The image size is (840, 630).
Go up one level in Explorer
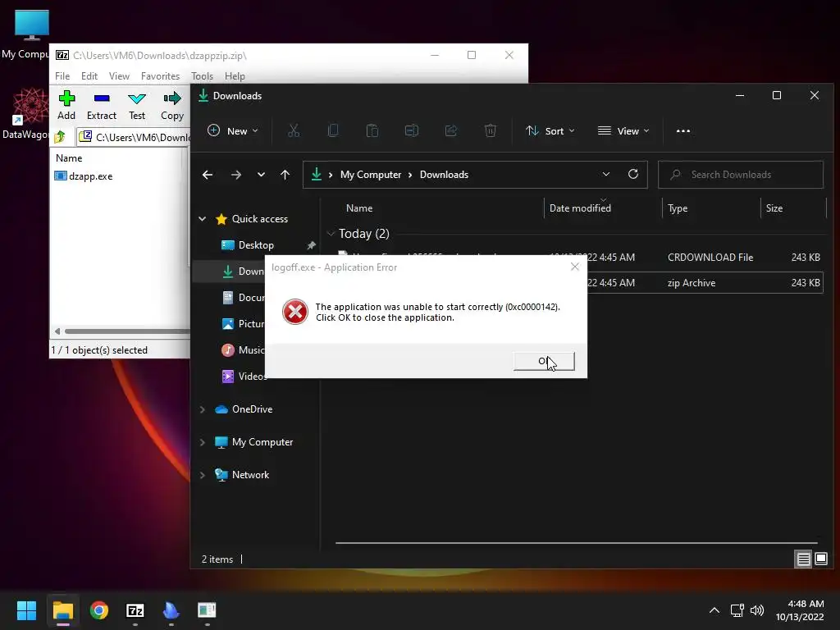pos(285,175)
